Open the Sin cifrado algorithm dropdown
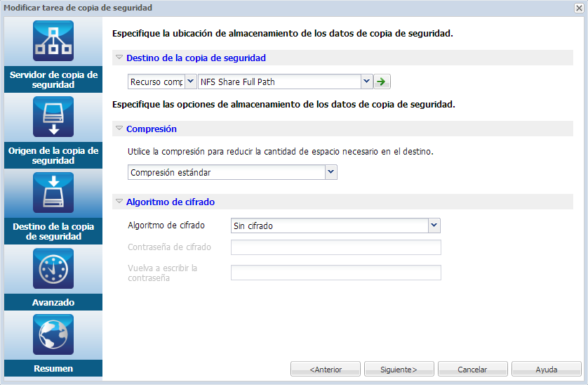The height and width of the screenshot is (385, 588). tap(434, 226)
